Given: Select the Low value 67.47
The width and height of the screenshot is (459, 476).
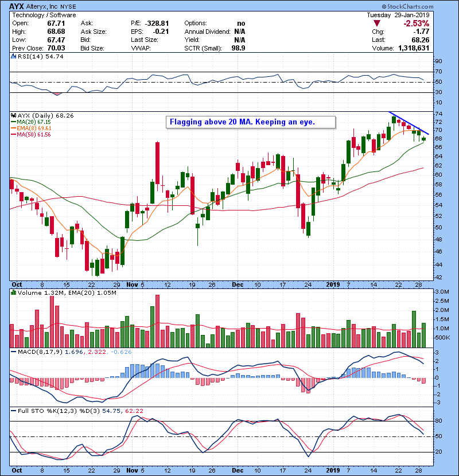Looking at the screenshot, I should point(56,40).
